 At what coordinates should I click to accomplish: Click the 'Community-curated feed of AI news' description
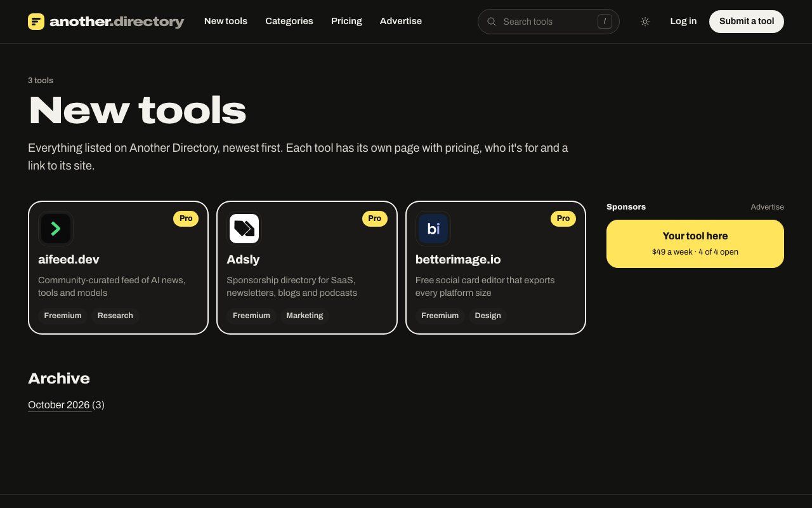[112, 286]
